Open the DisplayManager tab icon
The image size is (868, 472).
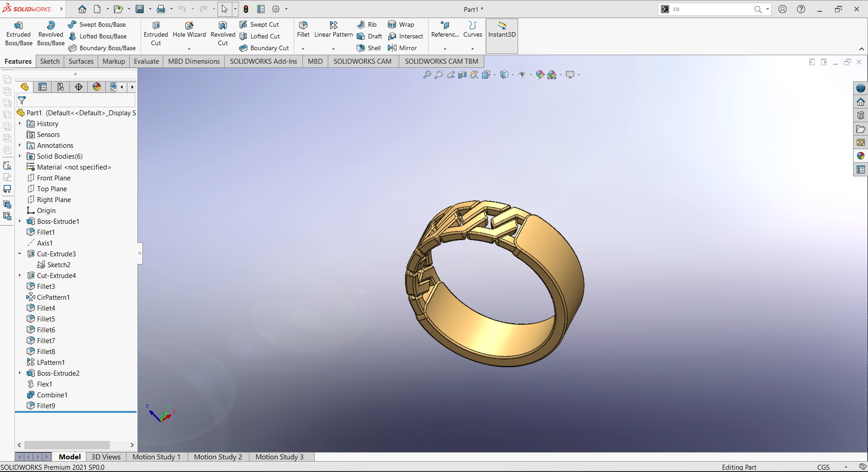tap(97, 87)
